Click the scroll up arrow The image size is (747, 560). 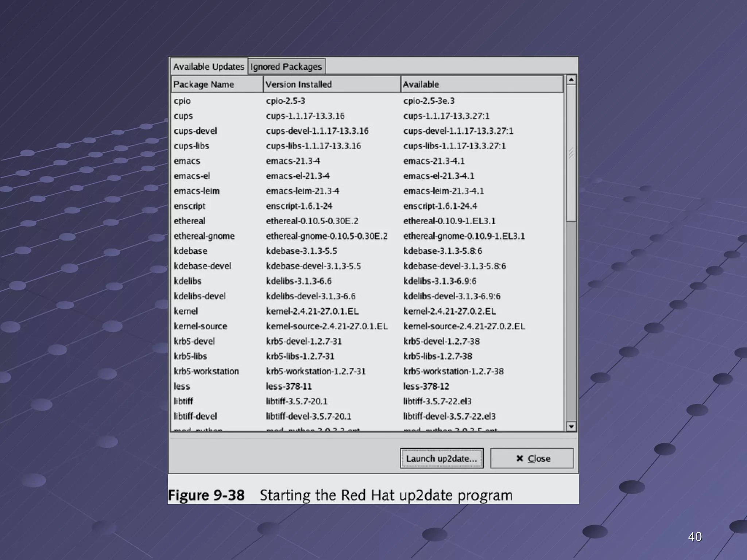[x=571, y=79]
